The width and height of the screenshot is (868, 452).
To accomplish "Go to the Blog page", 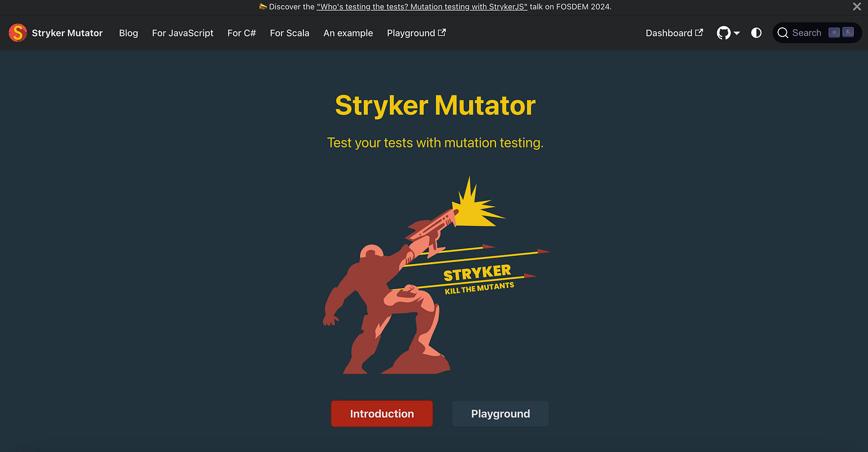I will click(x=128, y=33).
